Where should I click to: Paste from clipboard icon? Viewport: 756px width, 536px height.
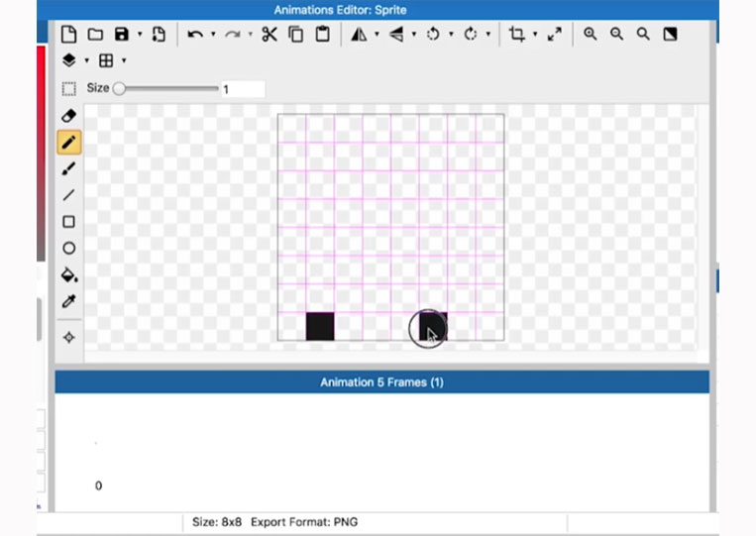323,35
